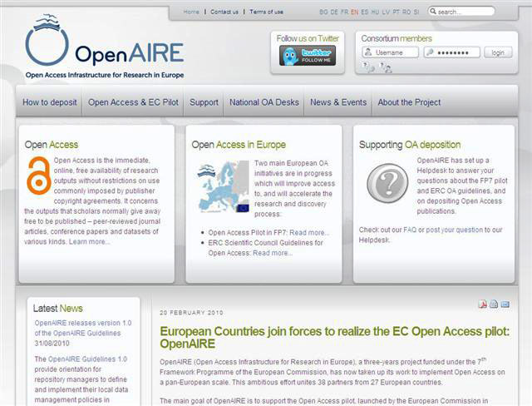This screenshot has width=532, height=406.
Task: Click the Open Access in Europe heading
Action: [239, 145]
